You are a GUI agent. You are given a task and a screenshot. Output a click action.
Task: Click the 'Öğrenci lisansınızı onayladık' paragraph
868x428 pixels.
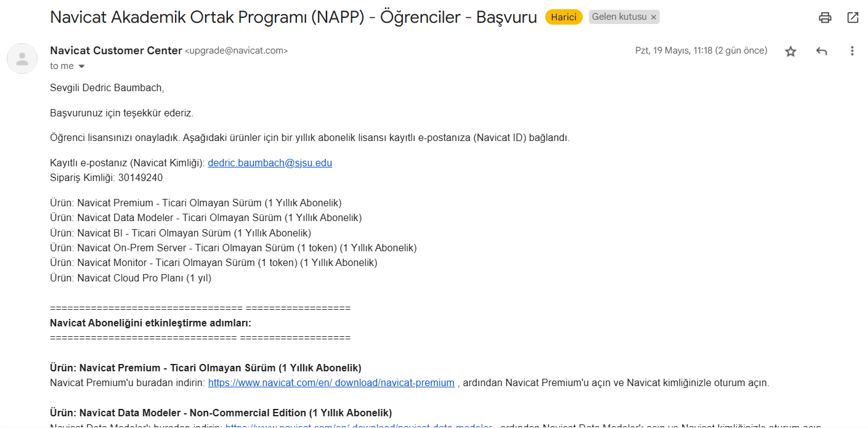click(310, 137)
